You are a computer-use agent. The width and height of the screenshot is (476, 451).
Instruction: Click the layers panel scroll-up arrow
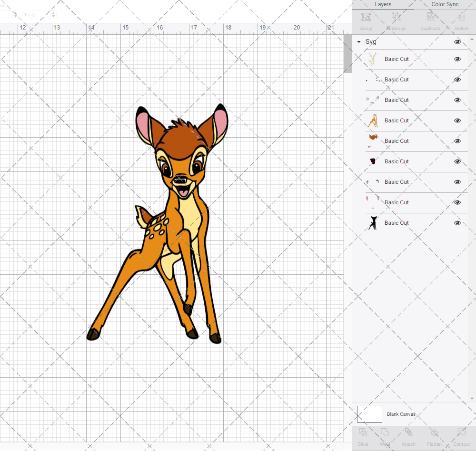tap(472, 40)
